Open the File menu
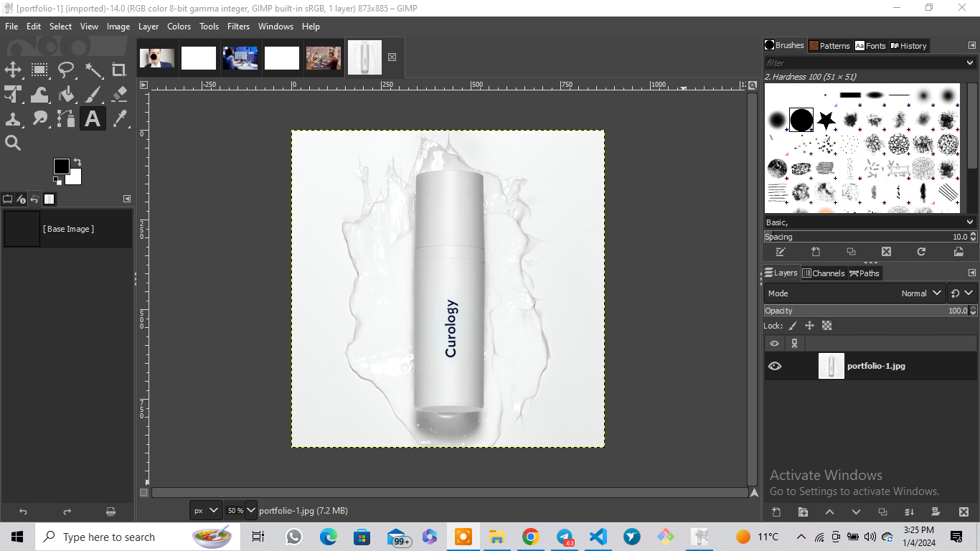980x551 pixels. [x=11, y=26]
